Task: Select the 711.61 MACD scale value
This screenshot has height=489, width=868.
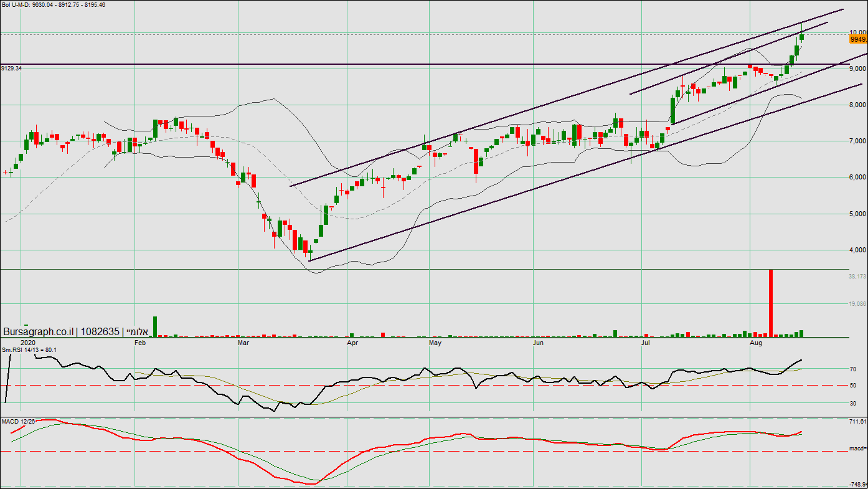Action: point(858,422)
